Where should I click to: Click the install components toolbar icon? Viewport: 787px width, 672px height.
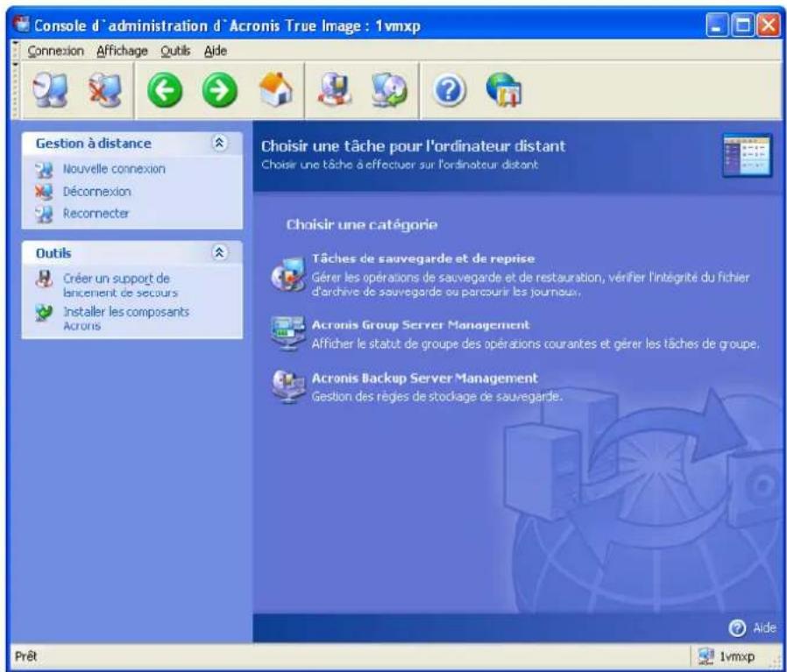(389, 90)
